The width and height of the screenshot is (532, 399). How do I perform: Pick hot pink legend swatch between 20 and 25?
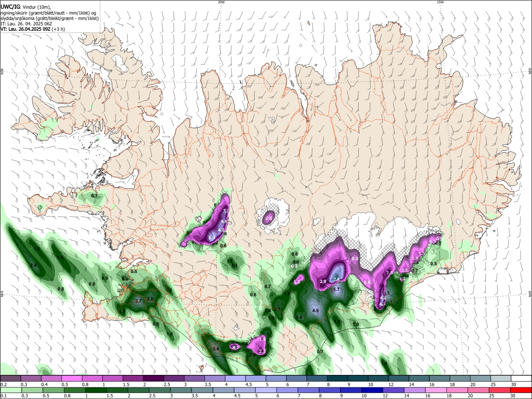(478, 390)
